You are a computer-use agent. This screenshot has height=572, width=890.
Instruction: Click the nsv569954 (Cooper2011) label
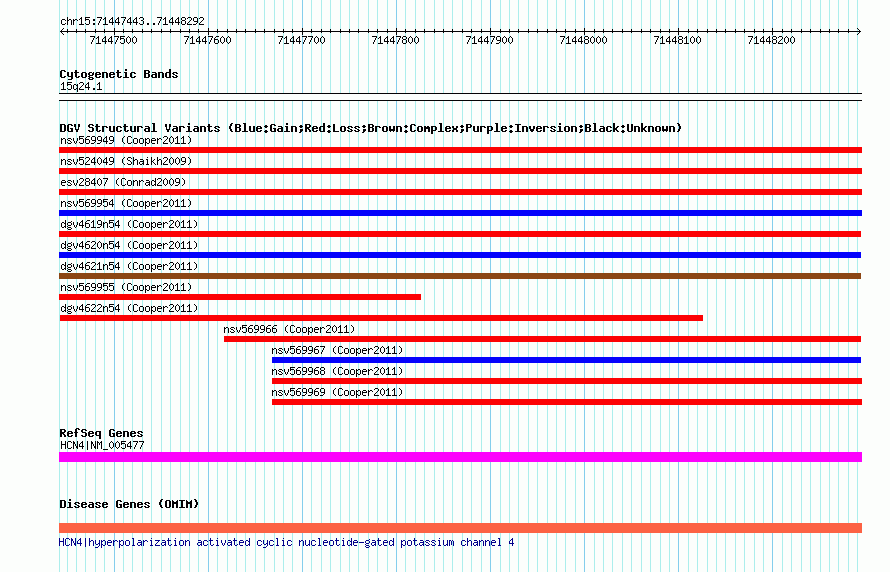click(x=126, y=203)
